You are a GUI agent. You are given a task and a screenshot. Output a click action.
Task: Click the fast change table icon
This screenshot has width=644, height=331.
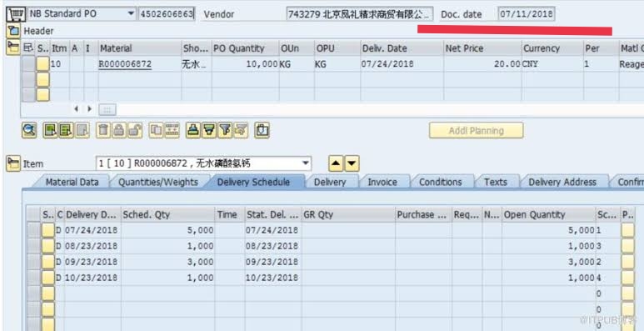point(172,131)
